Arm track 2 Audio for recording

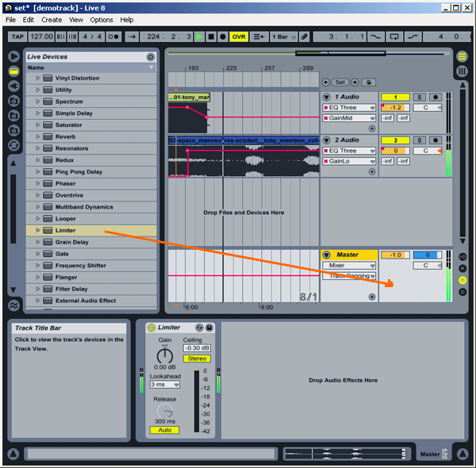pos(434,140)
